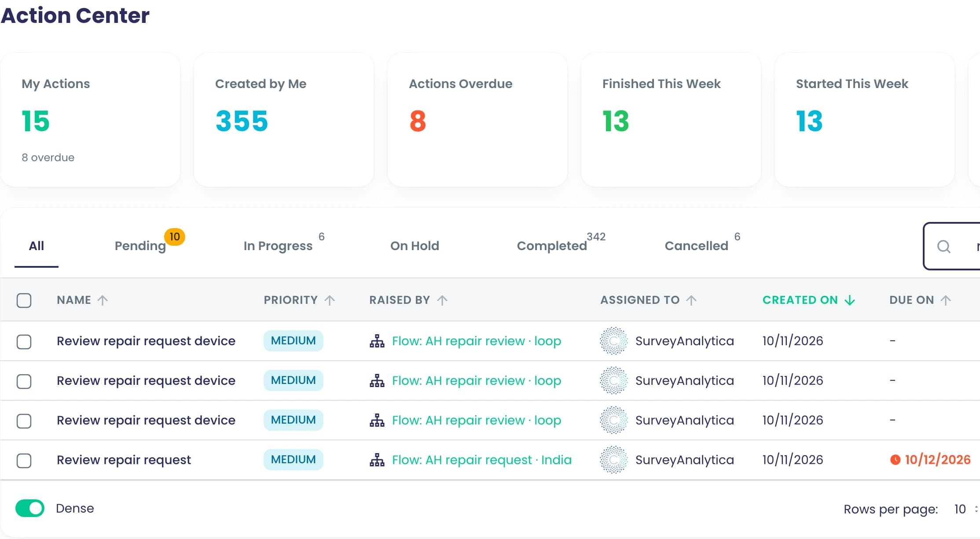Open the Actions Overdue card
The image size is (980, 539).
(477, 120)
